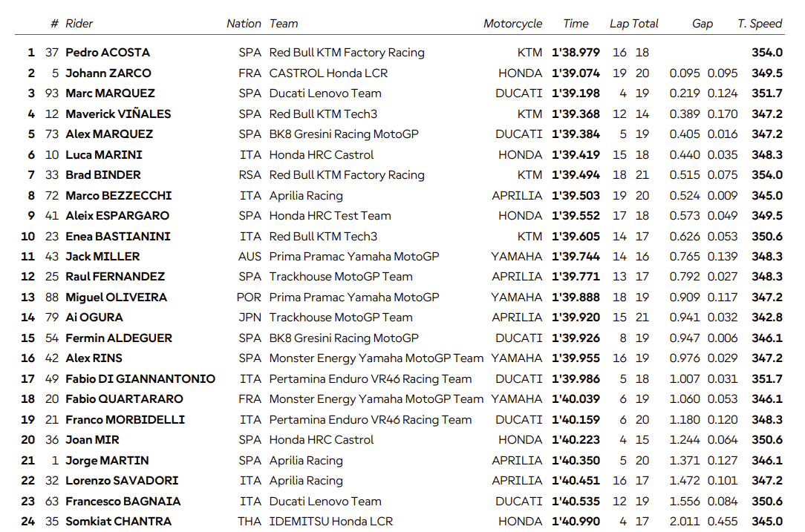Viewport: 805px width, 532px height.
Task: Click the Team column header
Action: click(284, 24)
